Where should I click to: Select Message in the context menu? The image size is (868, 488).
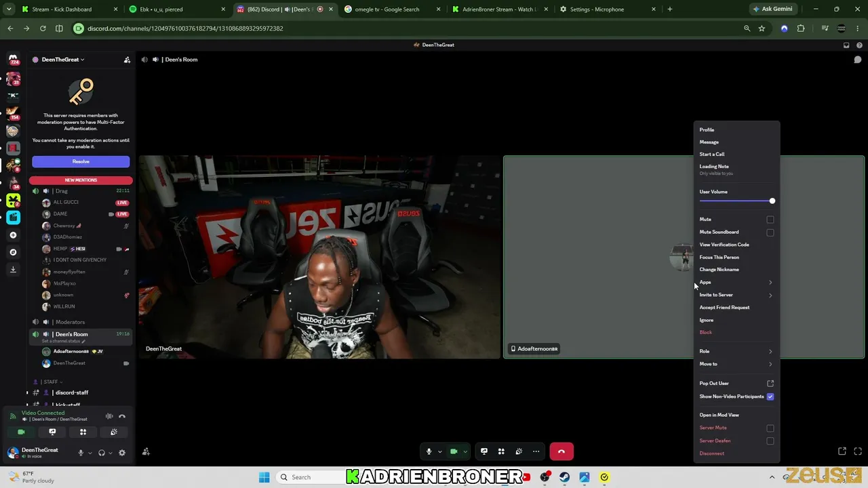[736, 142]
